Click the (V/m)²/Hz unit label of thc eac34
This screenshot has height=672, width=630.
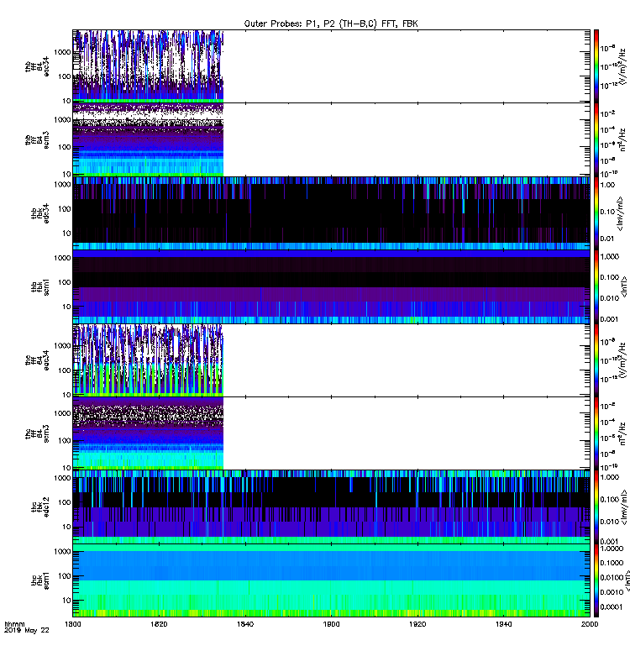622,360
